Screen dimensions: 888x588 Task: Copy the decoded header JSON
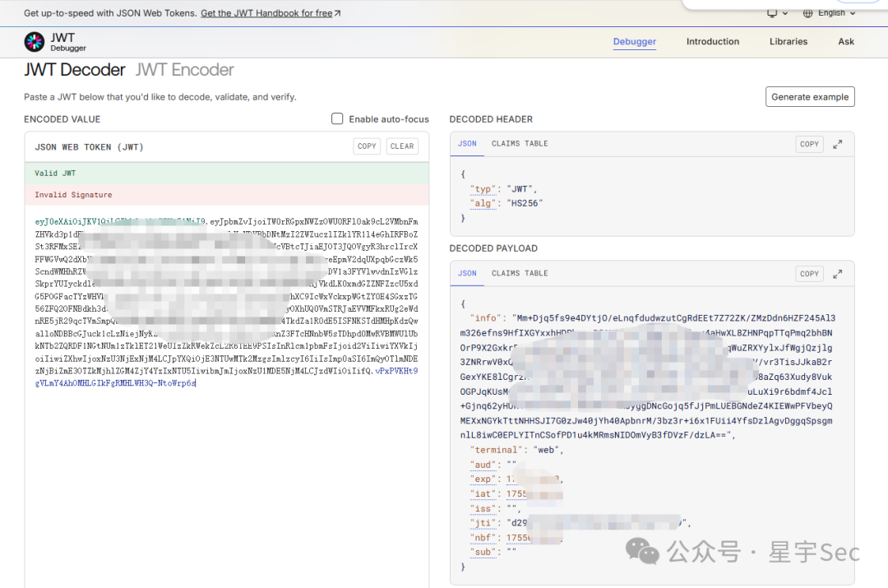click(x=809, y=145)
